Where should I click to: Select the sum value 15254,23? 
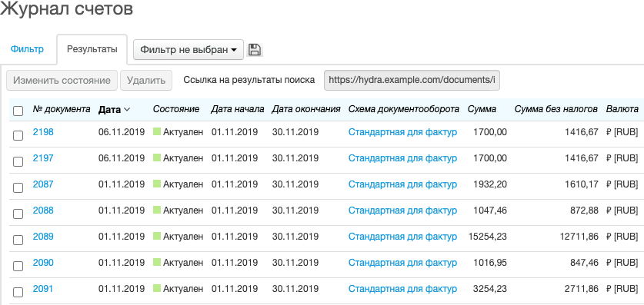[488, 237]
